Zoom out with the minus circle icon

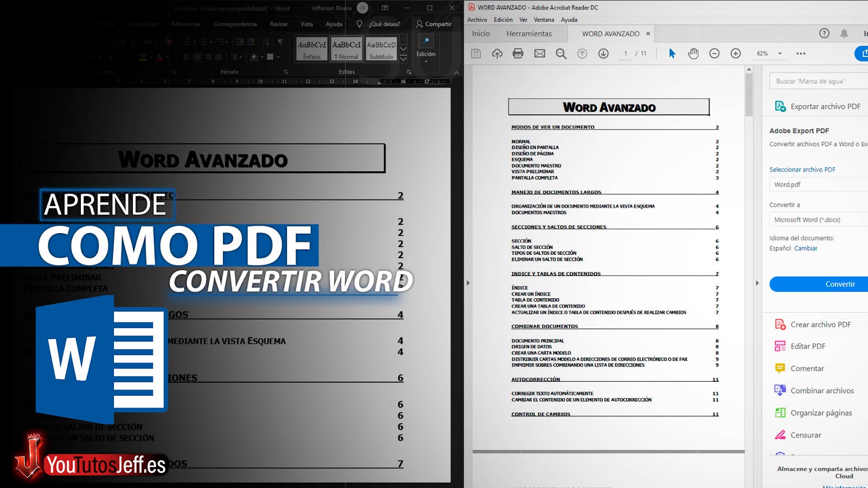tap(714, 53)
